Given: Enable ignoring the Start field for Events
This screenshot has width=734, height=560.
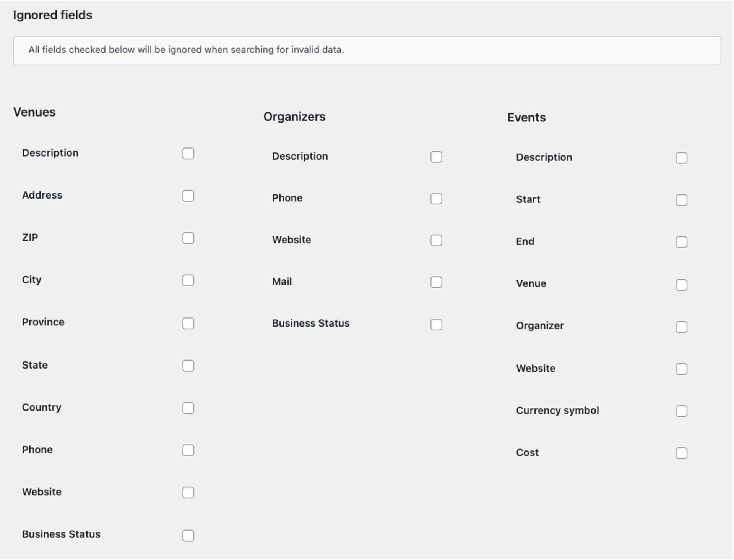Looking at the screenshot, I should click(x=682, y=200).
